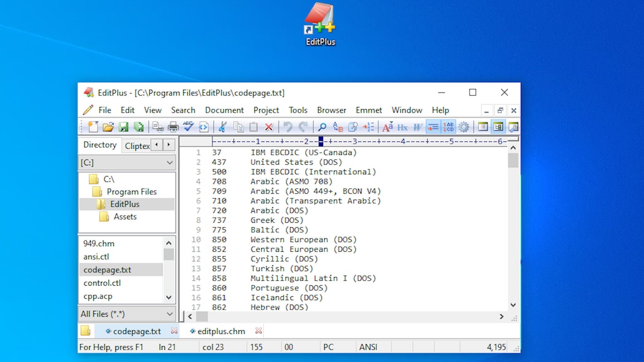Click the file list scroll-down arrow
This screenshot has height=362, width=644.
(x=169, y=297)
